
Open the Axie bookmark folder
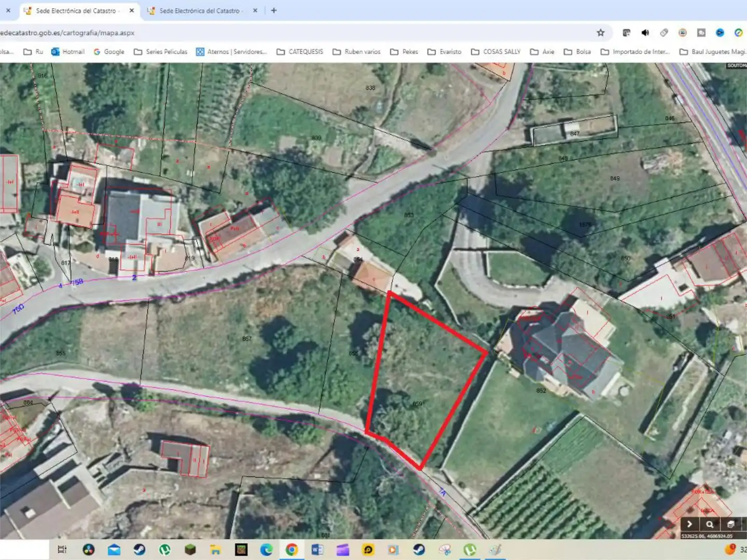coord(542,52)
